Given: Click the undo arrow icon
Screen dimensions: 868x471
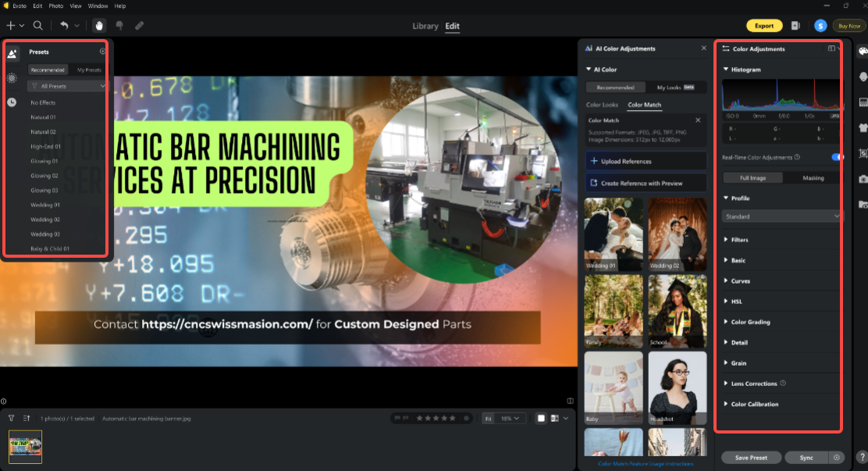Looking at the screenshot, I should [x=64, y=26].
